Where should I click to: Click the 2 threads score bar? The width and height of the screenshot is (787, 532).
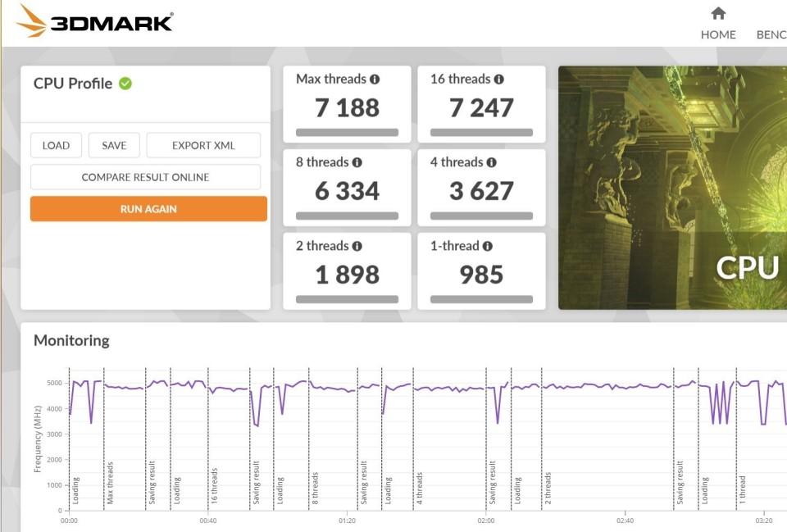click(x=347, y=299)
